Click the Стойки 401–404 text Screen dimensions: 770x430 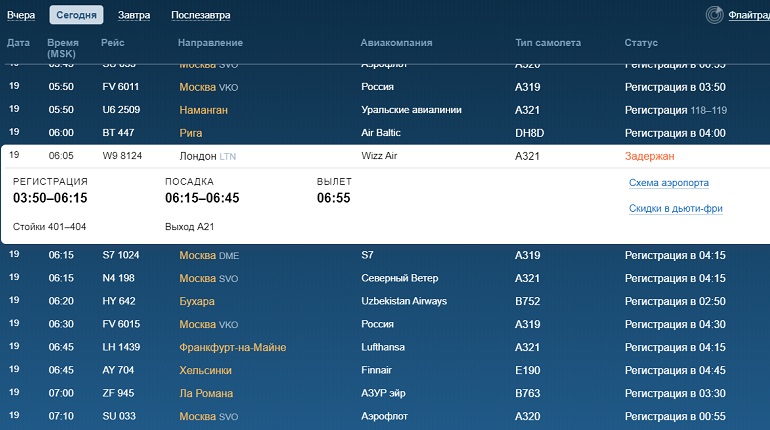tap(49, 227)
